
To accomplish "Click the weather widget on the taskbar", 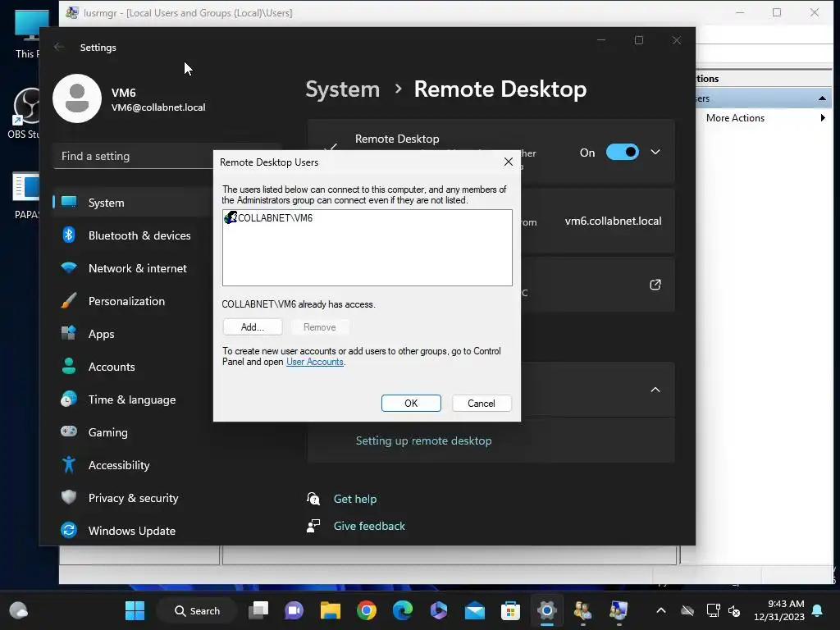I will 18,610.
